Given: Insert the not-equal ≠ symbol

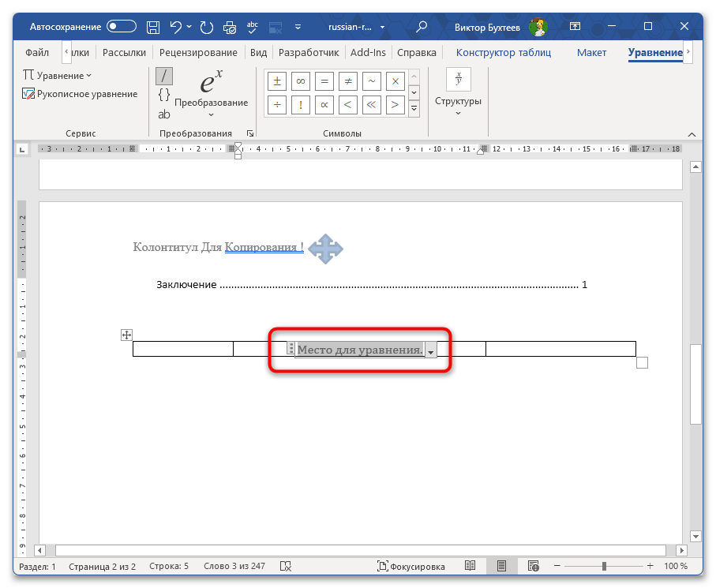Looking at the screenshot, I should [x=348, y=81].
